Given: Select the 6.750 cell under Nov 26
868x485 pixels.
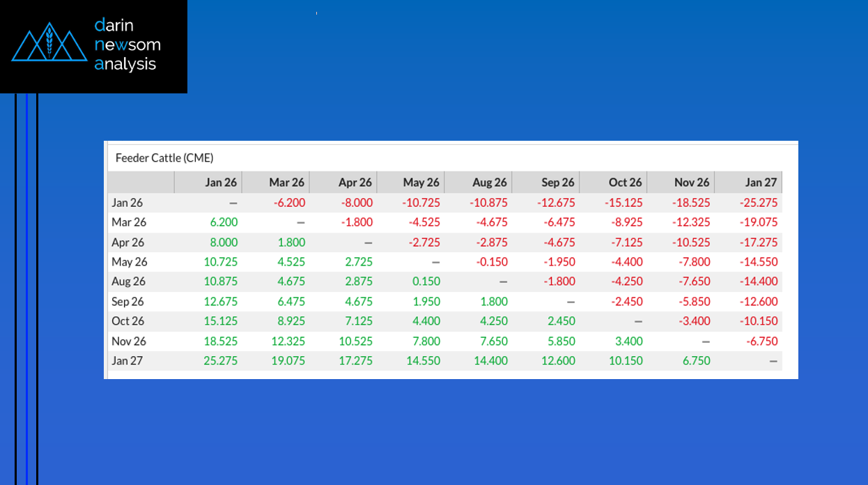Looking at the screenshot, I should pyautogui.click(x=695, y=361).
